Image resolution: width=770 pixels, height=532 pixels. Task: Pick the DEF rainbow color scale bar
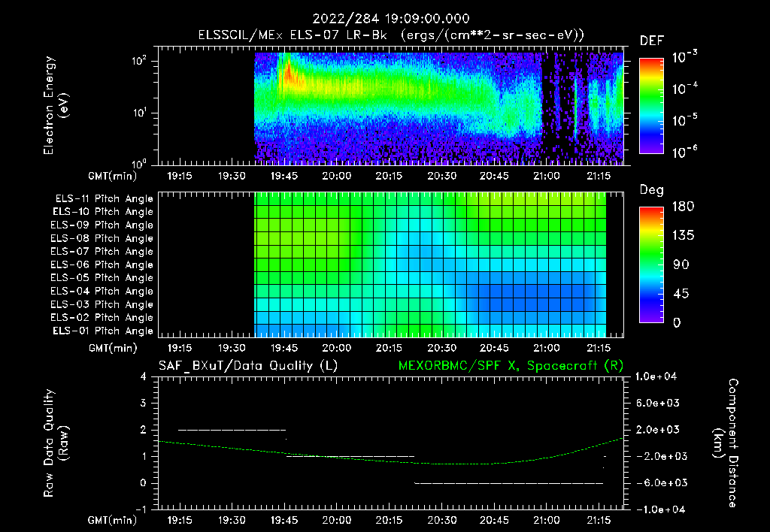point(651,105)
